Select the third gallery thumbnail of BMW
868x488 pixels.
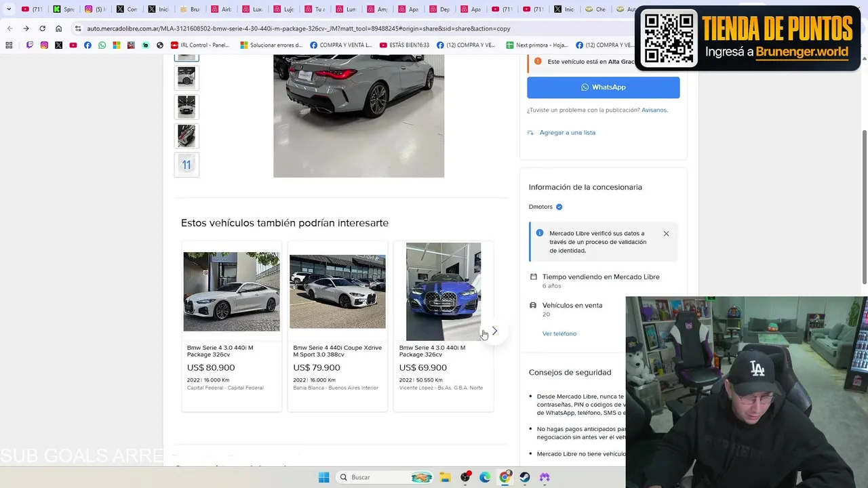pos(186,107)
